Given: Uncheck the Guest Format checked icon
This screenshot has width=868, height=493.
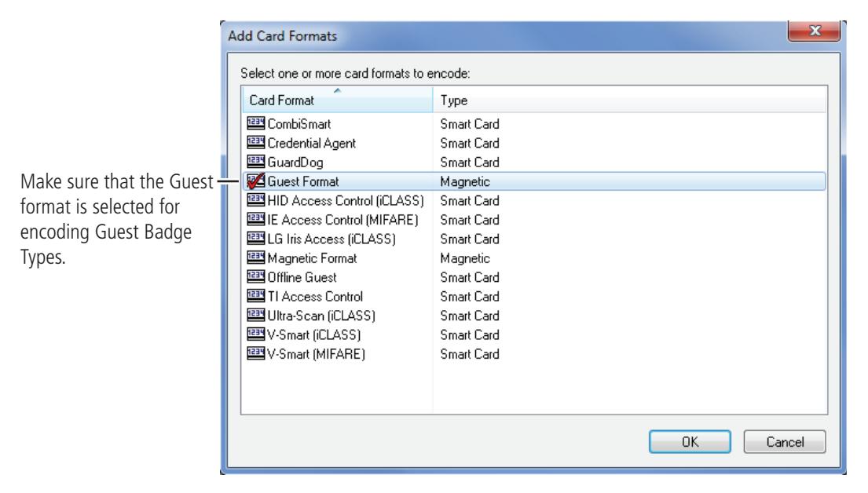Looking at the screenshot, I should (255, 181).
